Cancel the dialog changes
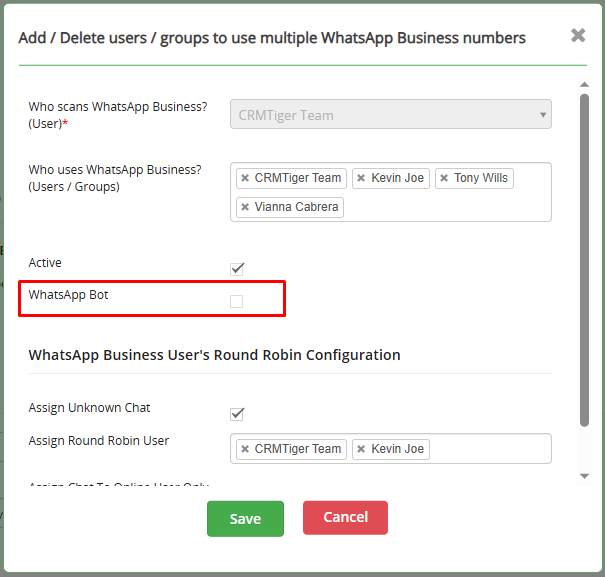Screen dimensions: 605x577 click(x=345, y=518)
